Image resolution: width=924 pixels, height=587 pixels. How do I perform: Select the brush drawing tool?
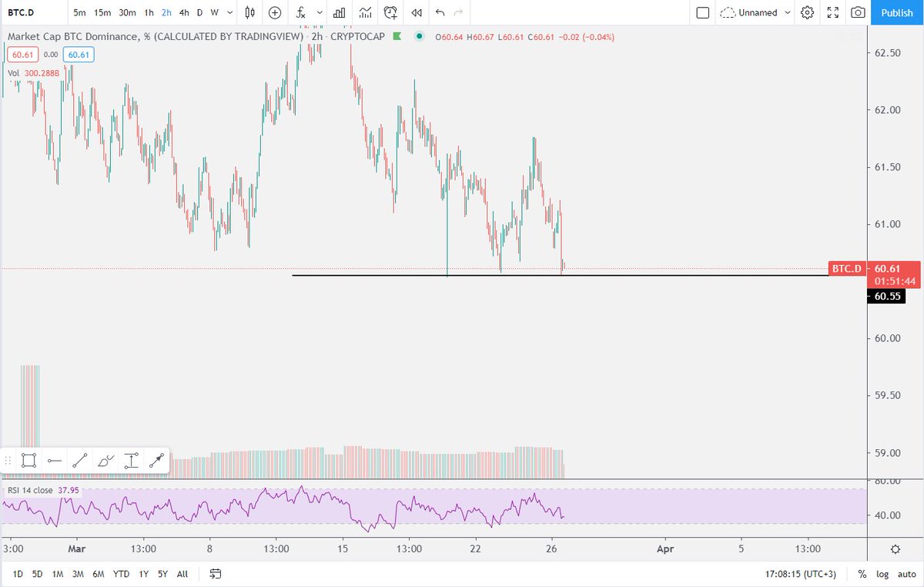(105, 461)
